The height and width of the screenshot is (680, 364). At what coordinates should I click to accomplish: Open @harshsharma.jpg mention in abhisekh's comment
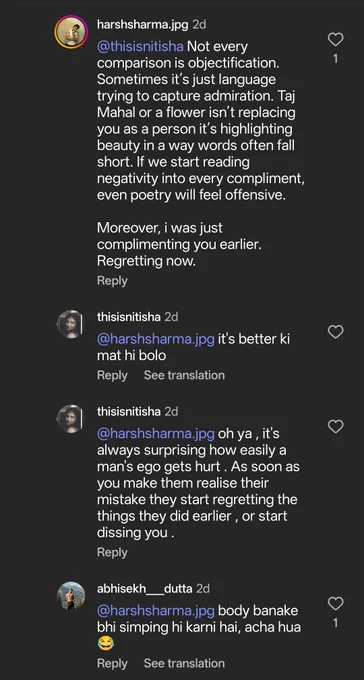pos(156,611)
